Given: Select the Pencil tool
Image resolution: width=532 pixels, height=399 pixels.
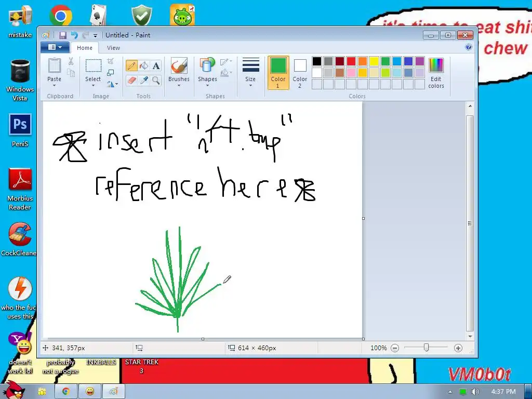Looking at the screenshot, I should [131, 65].
